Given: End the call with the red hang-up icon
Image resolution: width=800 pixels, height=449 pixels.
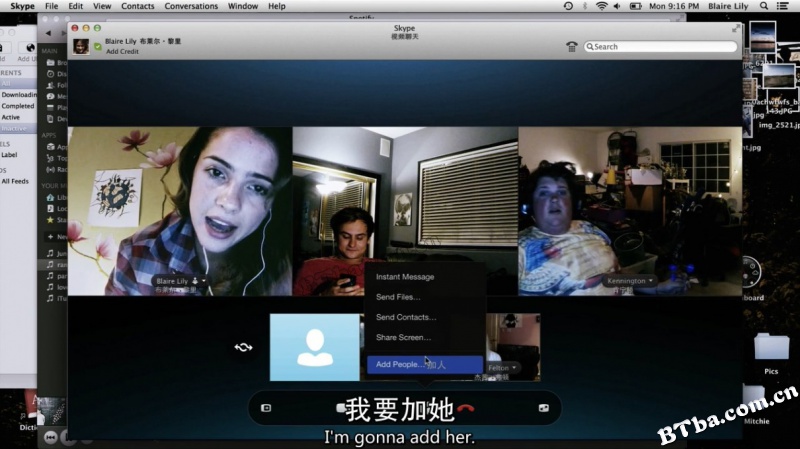Looking at the screenshot, I should point(466,408).
